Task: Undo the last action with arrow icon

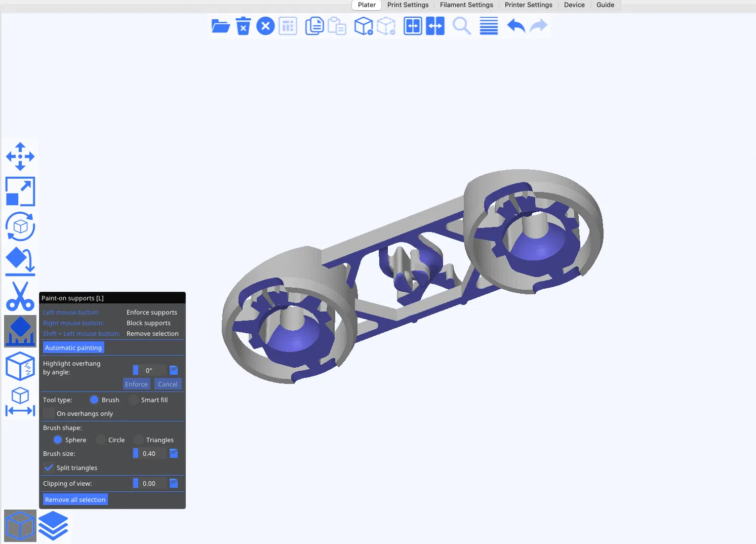Action: coord(516,26)
